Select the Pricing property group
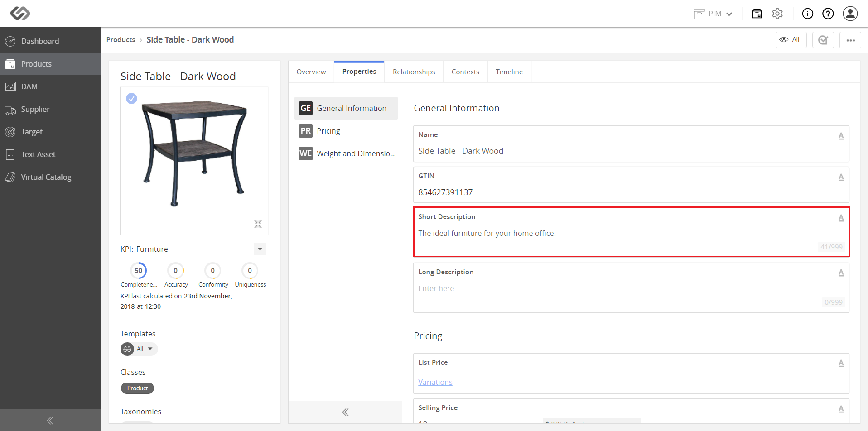 346,131
